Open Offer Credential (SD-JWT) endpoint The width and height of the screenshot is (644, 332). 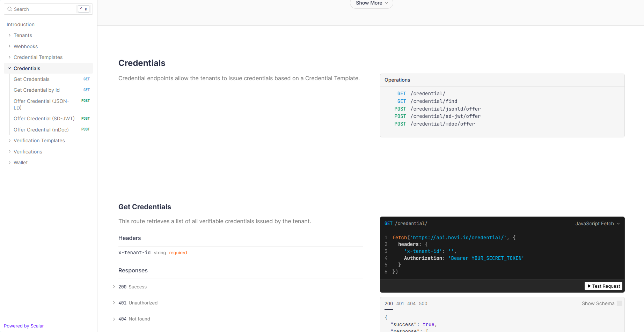click(x=44, y=119)
